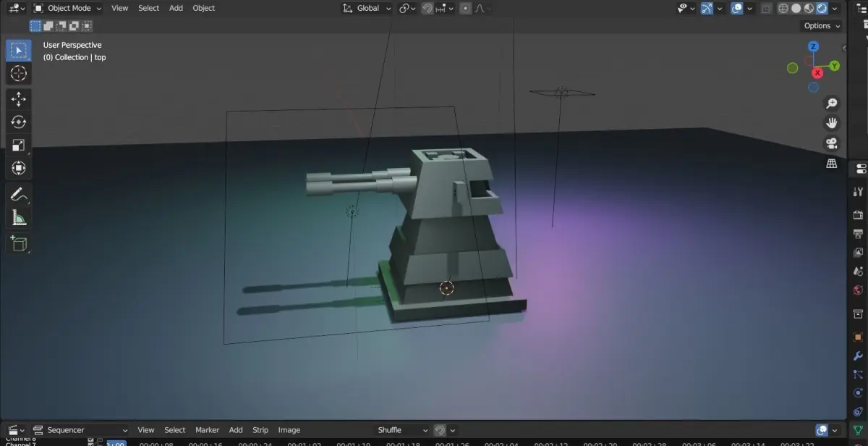Toggle proportional editing
Screen dimensions: 868x446
465,8
